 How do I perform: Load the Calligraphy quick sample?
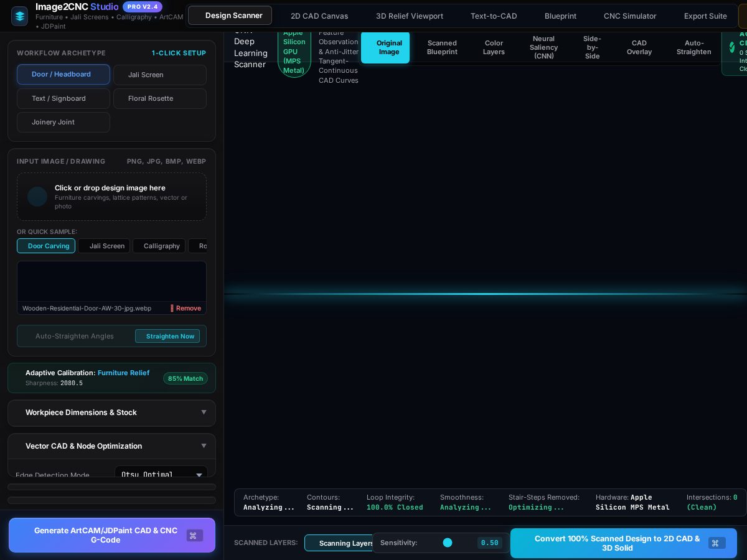pos(159,246)
